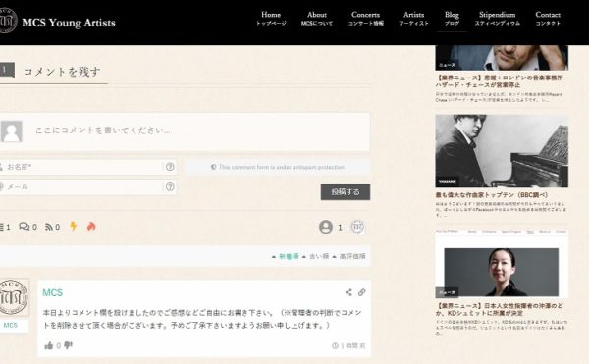Click the share icon on MCS comment
Screen dimensions: 589x364
[x=348, y=292]
